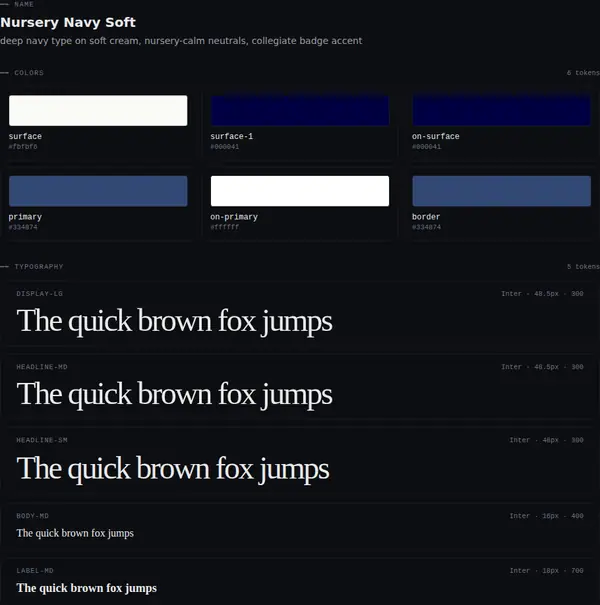600x605 pixels.
Task: Click the hex value under on-surface
Action: click(x=426, y=147)
